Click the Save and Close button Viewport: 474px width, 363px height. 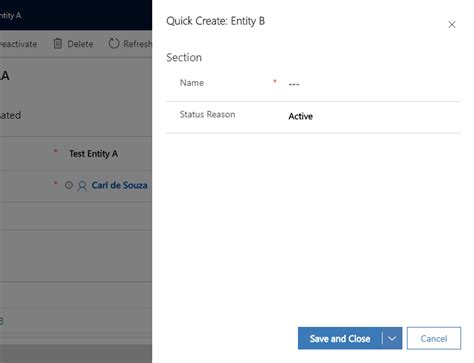[x=340, y=338]
